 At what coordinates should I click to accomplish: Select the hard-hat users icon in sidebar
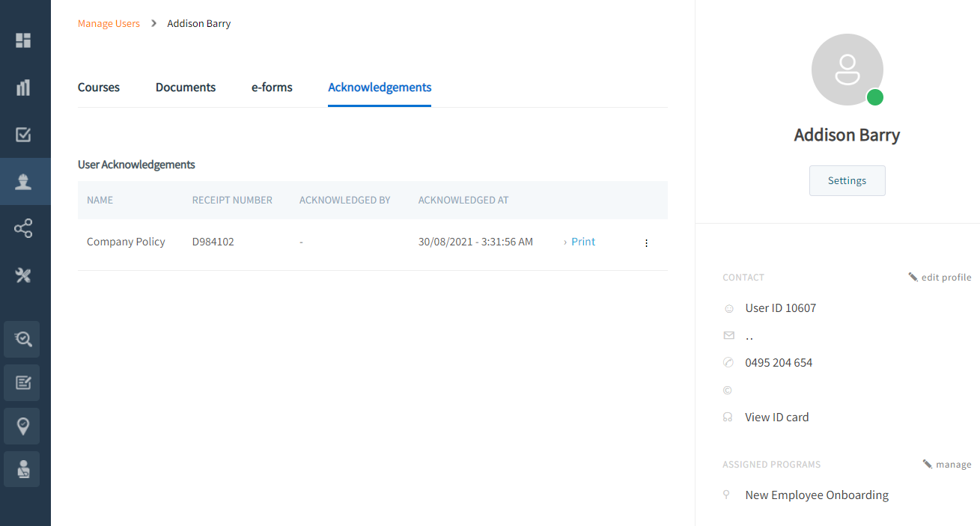tap(23, 182)
